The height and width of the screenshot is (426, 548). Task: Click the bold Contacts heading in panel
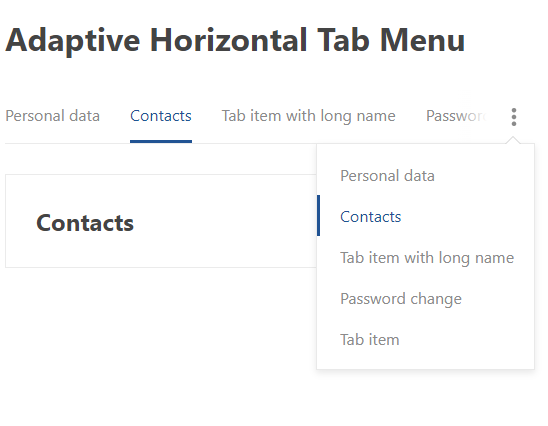point(85,223)
